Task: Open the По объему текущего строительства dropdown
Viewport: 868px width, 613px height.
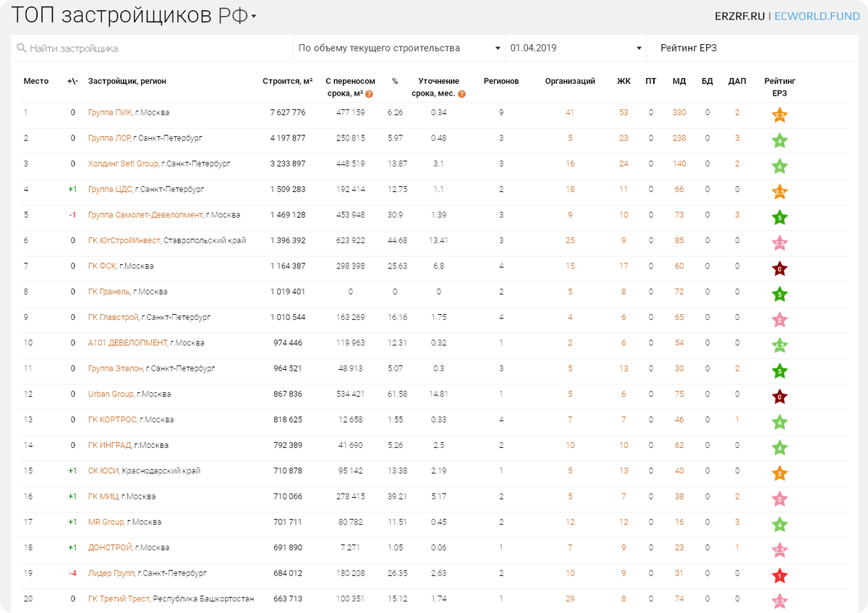Action: pos(399,48)
